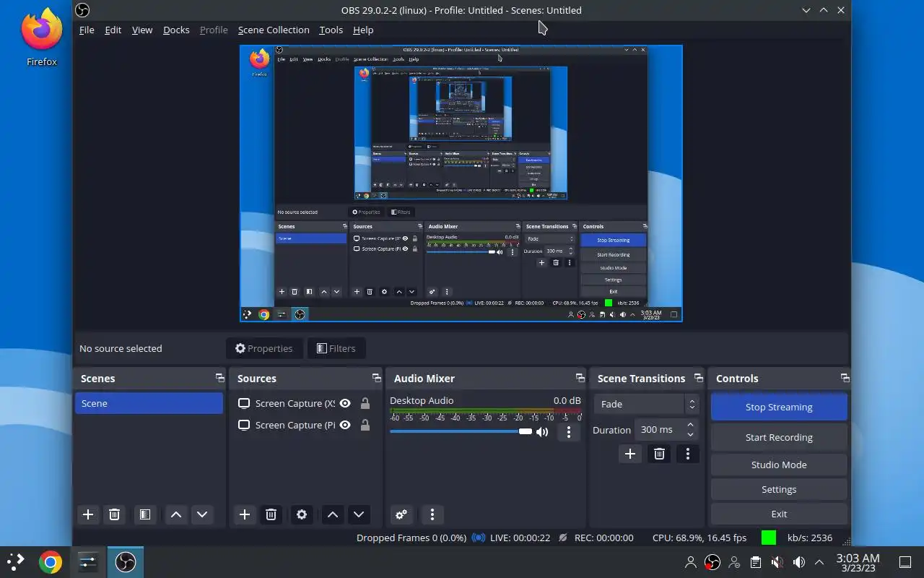Open transition properties three-dot menu
This screenshot has width=924, height=578.
point(688,454)
